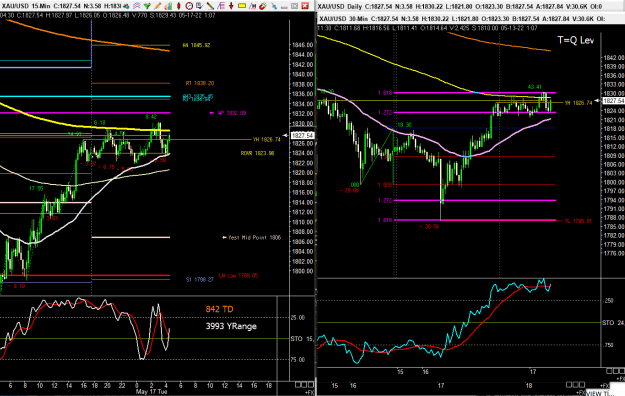Click the STO 15 label on 15-Min stochastic
Viewport: 625px width, 396px height.
(302, 339)
